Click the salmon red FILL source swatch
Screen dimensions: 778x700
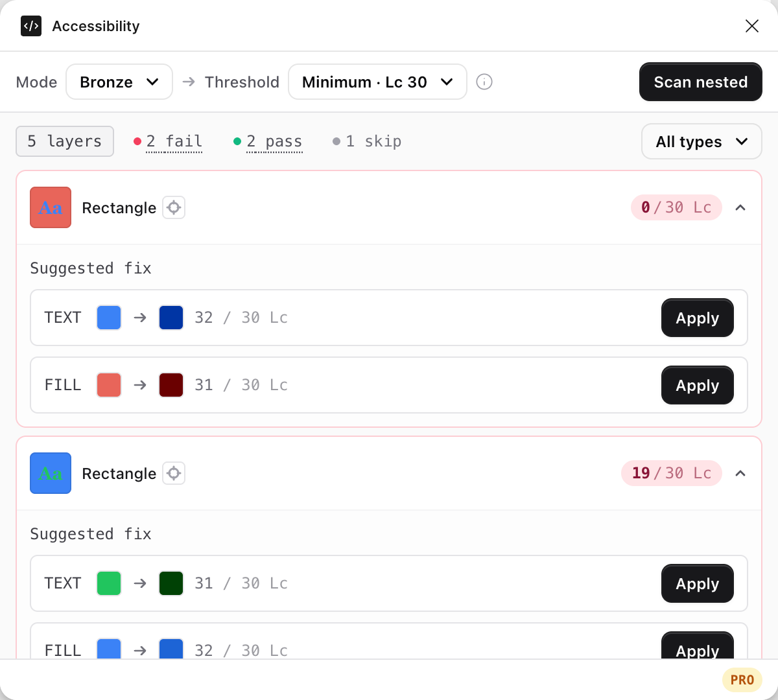109,385
